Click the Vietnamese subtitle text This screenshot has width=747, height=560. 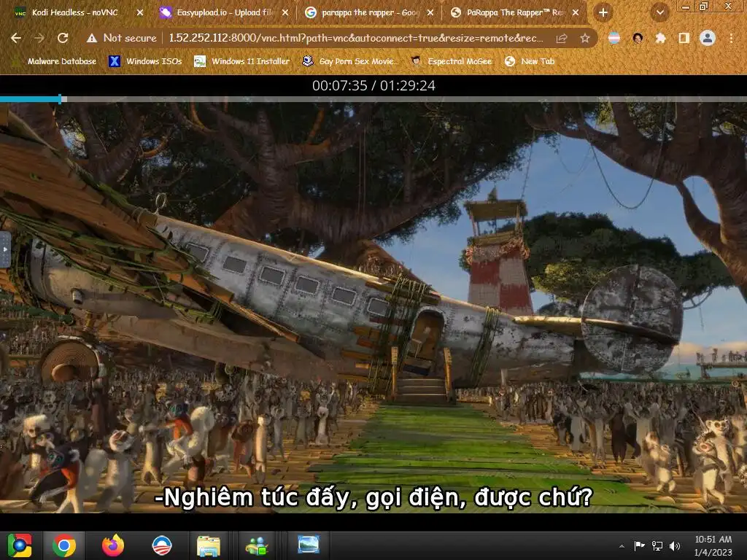(x=373, y=497)
